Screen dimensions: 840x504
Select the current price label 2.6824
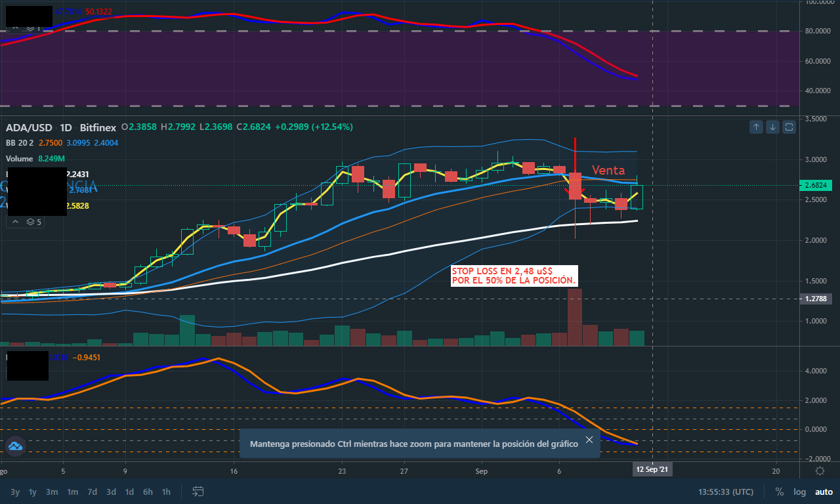pyautogui.click(x=817, y=186)
